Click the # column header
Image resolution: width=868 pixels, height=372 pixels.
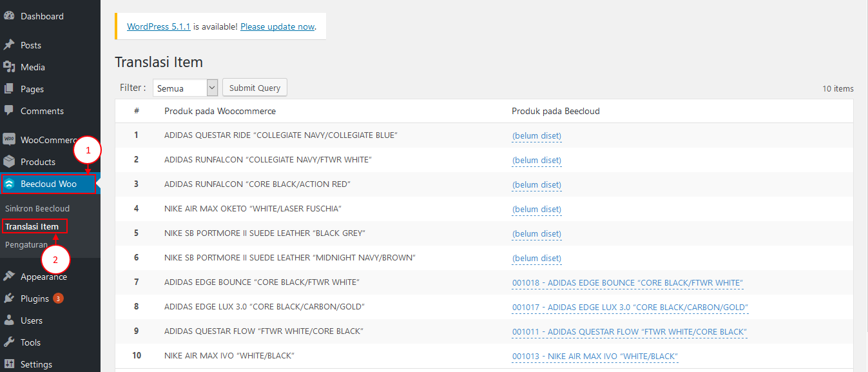[137, 111]
